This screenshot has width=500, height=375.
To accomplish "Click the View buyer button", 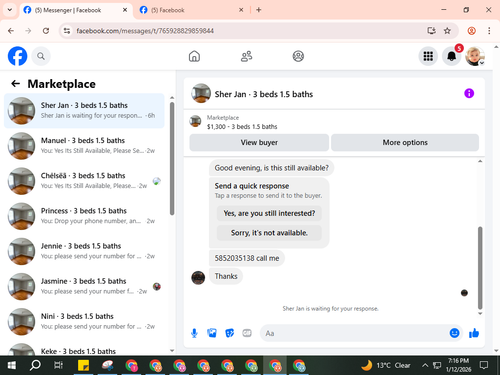I will [x=259, y=142].
